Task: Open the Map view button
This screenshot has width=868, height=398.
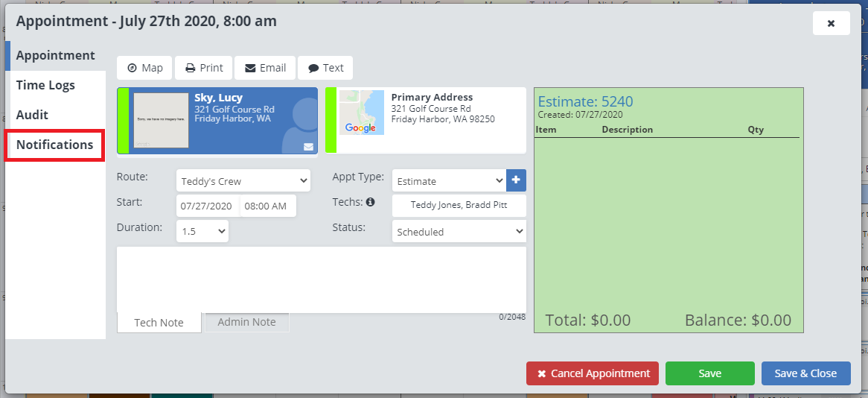Action: 144,68
